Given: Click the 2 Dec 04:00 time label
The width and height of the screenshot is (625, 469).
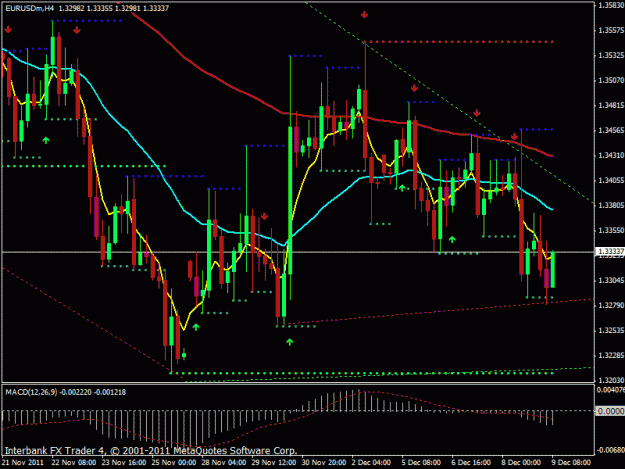Looking at the screenshot, I should tap(371, 463).
